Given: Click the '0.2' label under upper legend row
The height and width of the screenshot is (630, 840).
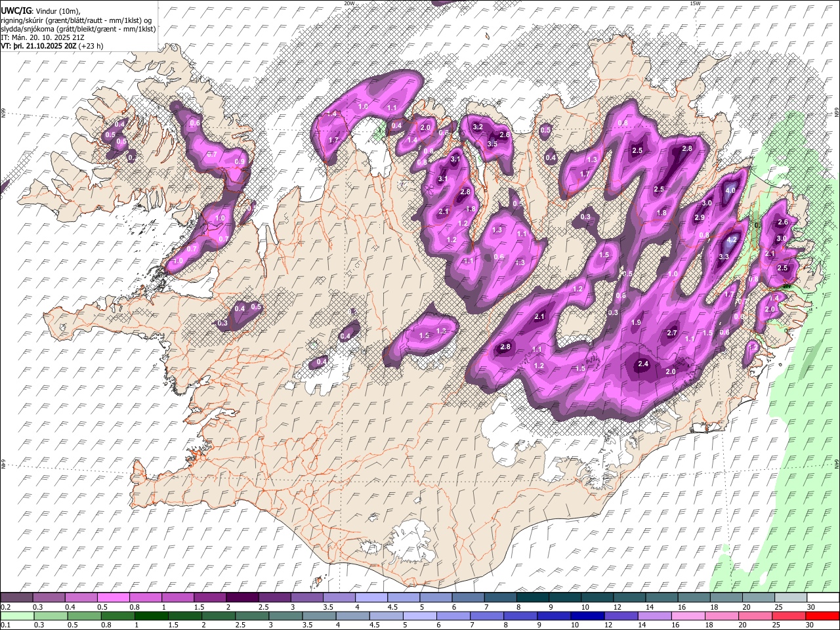Looking at the screenshot, I should point(5,607).
